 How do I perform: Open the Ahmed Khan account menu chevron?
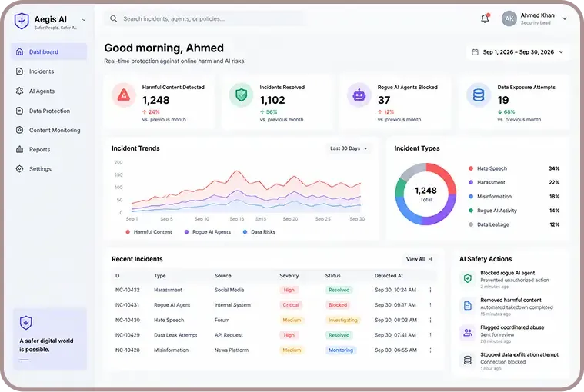(565, 18)
